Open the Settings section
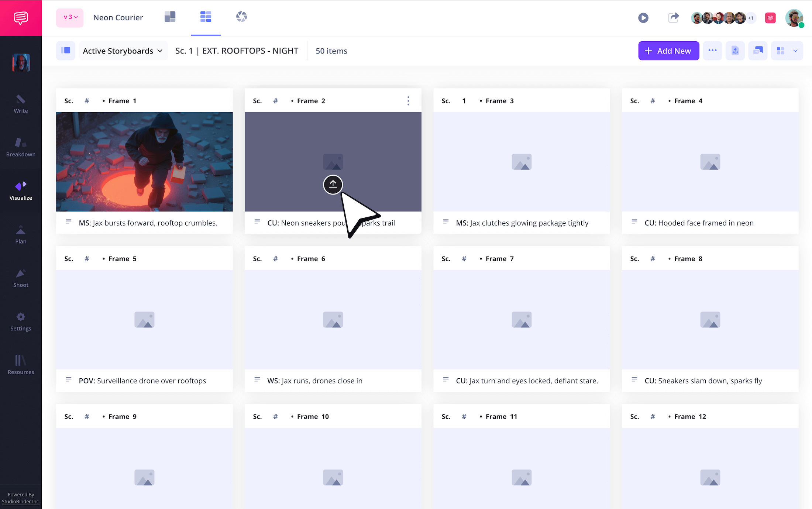 pos(21,321)
